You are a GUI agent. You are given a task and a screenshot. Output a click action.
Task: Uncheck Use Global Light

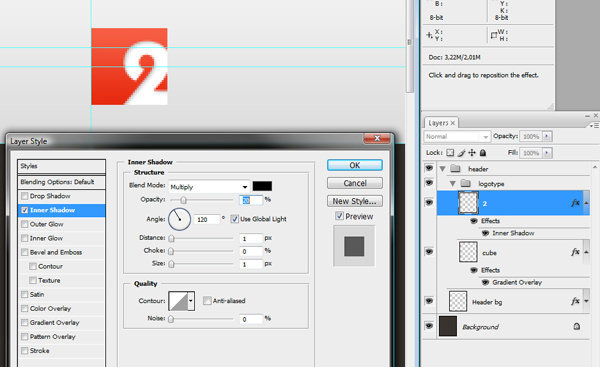235,219
